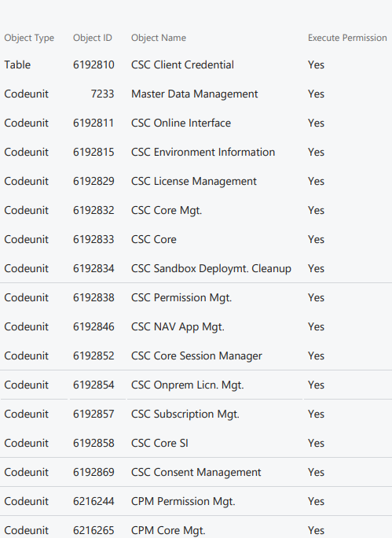
Task: Select Object ID 6192858 CSC Core SI
Action: tap(93, 443)
